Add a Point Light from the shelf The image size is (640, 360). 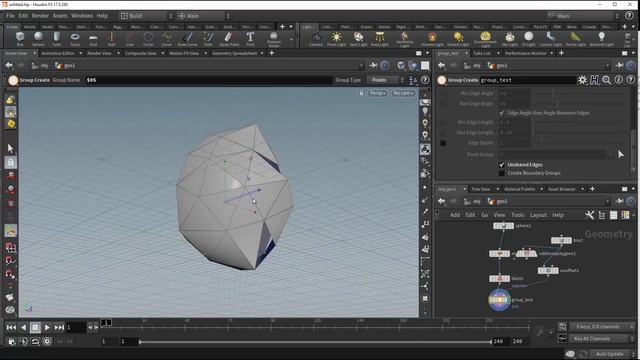(336, 39)
